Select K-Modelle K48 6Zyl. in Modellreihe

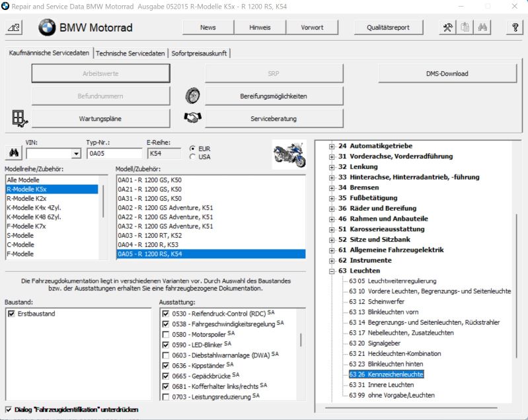pyautogui.click(x=52, y=217)
